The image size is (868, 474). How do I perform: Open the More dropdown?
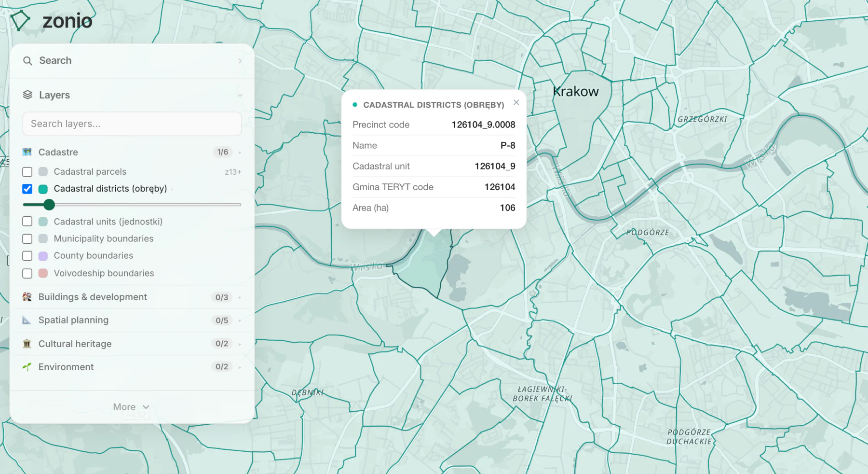coord(131,407)
